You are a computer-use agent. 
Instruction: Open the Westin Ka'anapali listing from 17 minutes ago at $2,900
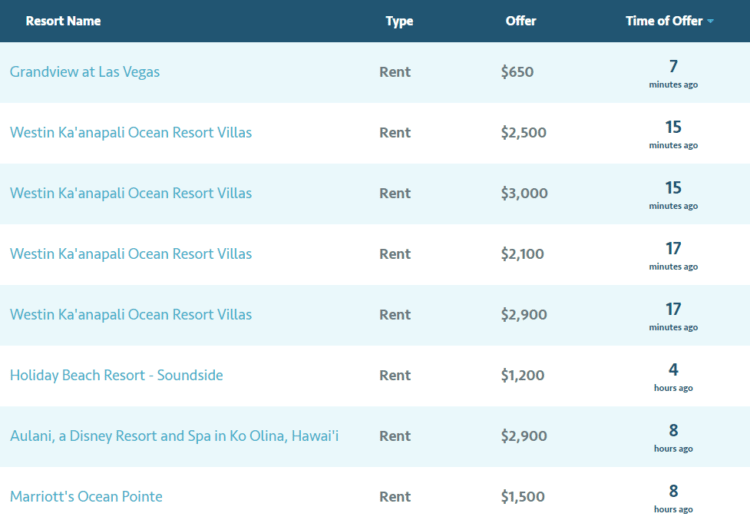131,314
